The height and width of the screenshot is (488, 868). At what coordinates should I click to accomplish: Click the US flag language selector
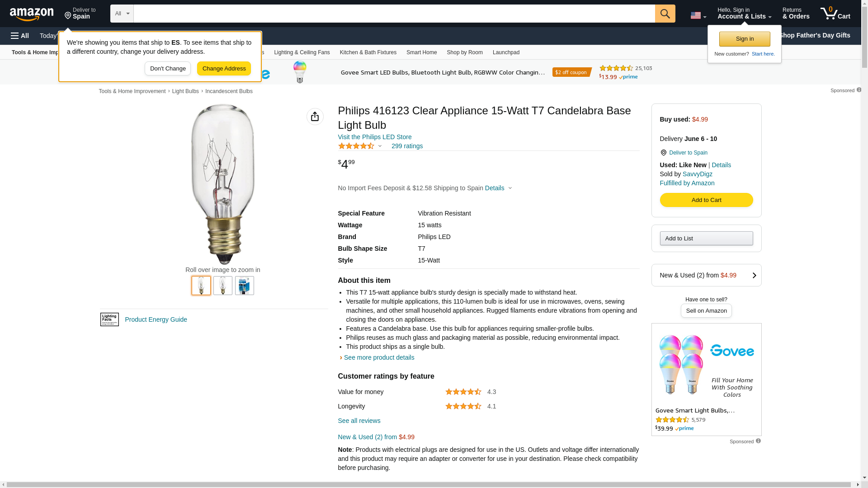tap(698, 15)
